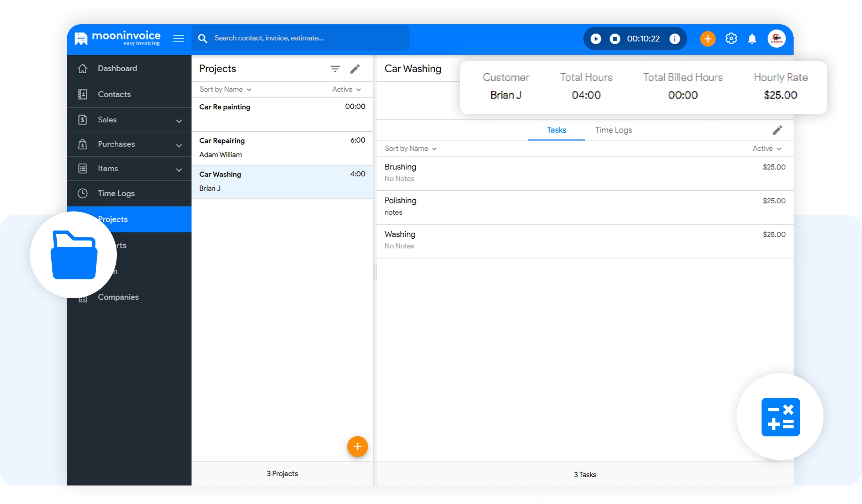The image size is (862, 504).
Task: Click the Projects filter icon
Action: point(335,69)
